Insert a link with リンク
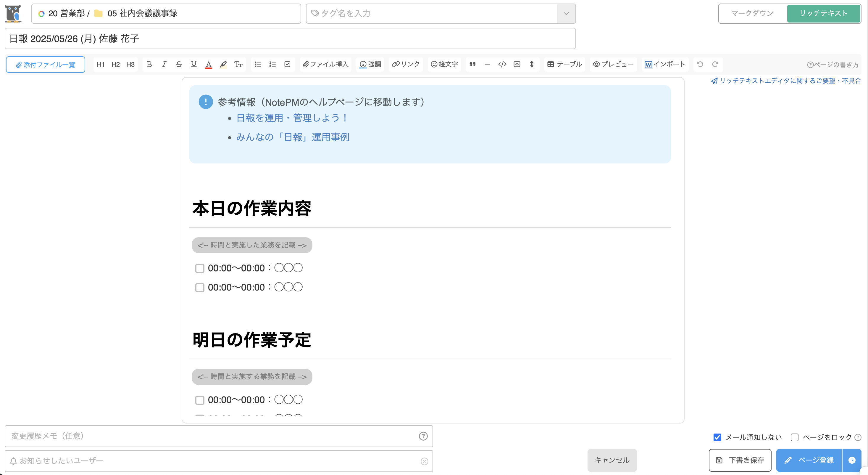868x475 pixels. [406, 65]
